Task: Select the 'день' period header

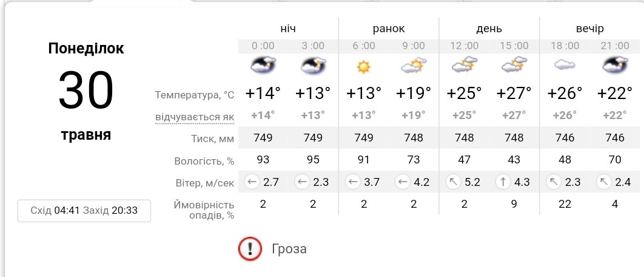Action: (x=489, y=29)
